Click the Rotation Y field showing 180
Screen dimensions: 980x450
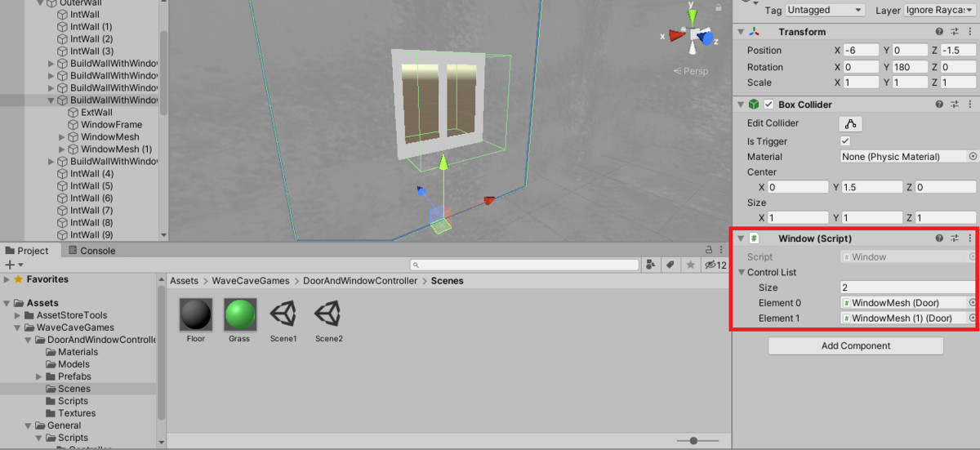click(909, 67)
